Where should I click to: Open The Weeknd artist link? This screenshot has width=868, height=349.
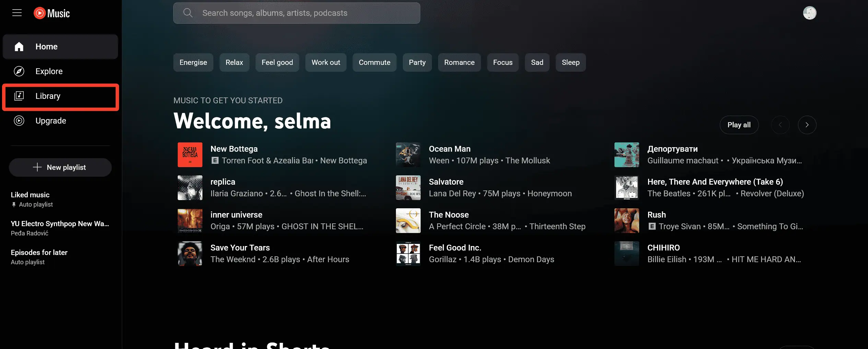pos(233,259)
